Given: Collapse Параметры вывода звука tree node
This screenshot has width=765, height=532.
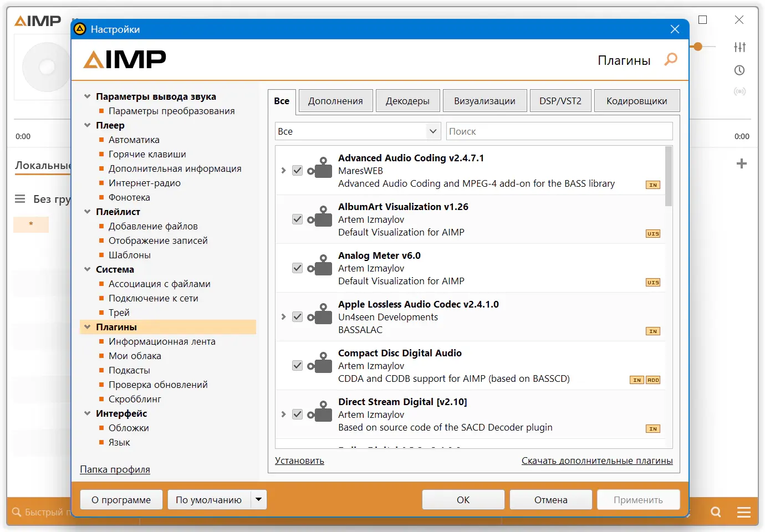Looking at the screenshot, I should click(x=87, y=96).
